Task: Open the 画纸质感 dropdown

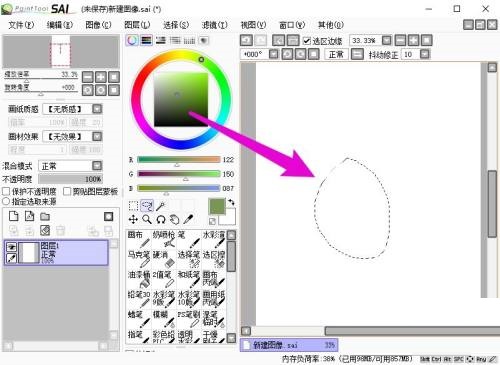Action: (x=97, y=109)
